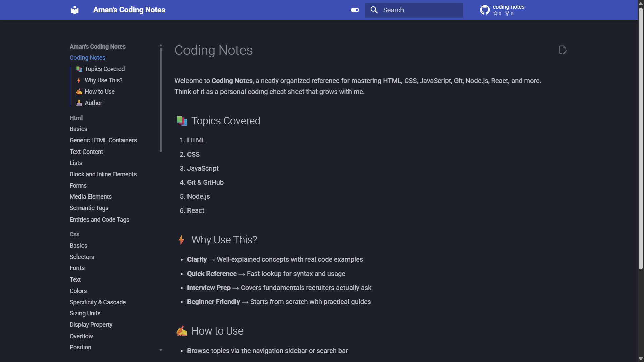
Task: Click the magnifier icon in the search bar
Action: click(374, 10)
